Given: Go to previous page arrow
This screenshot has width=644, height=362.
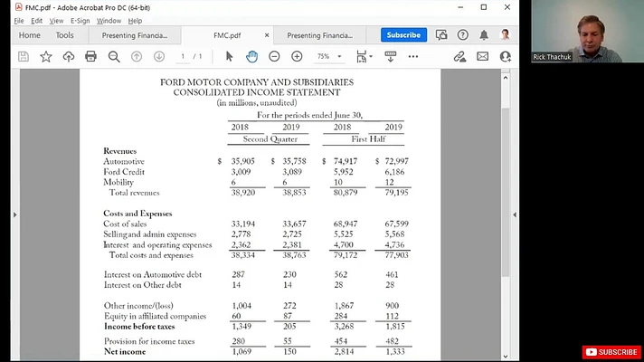Looking at the screenshot, I should tap(137, 56).
